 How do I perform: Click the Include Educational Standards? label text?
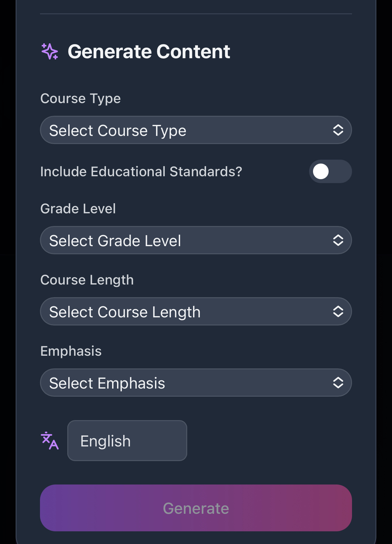[141, 172]
